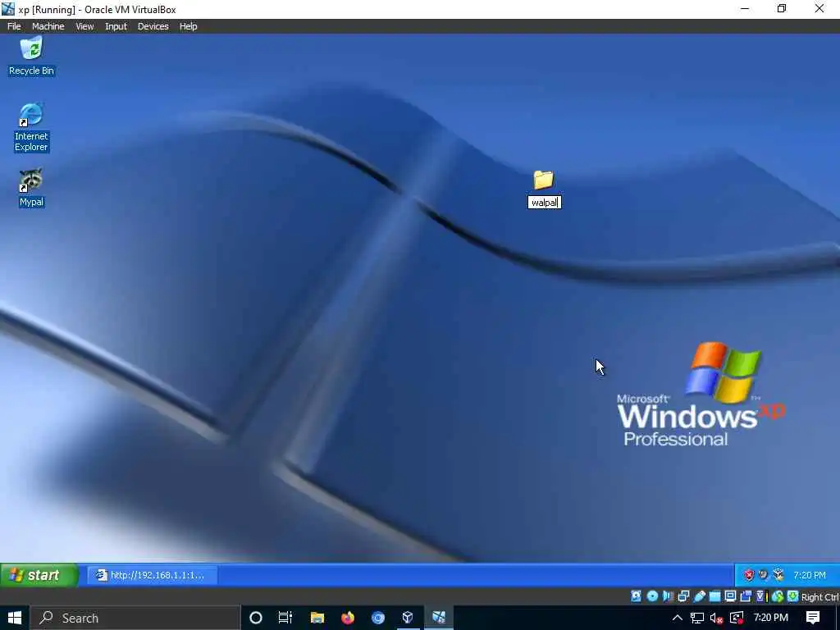Activate the http://192.168.1.1 taskbar window
The height and width of the screenshot is (630, 840).
point(152,575)
